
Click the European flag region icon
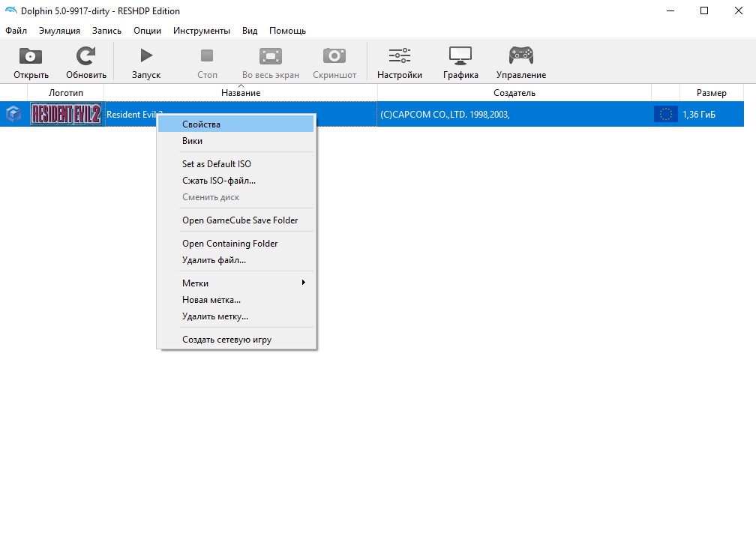coord(665,114)
